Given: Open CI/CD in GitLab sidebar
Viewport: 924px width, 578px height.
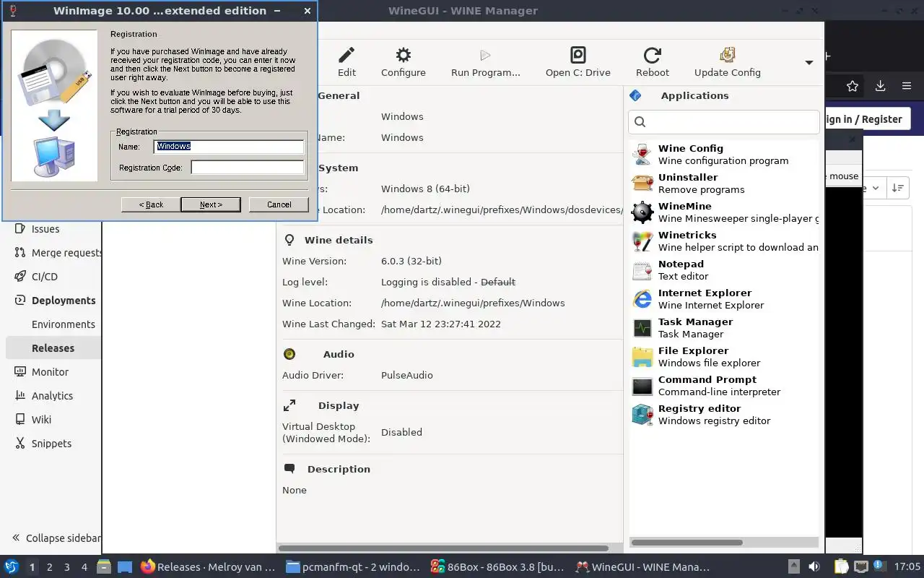Looking at the screenshot, I should [x=45, y=276].
